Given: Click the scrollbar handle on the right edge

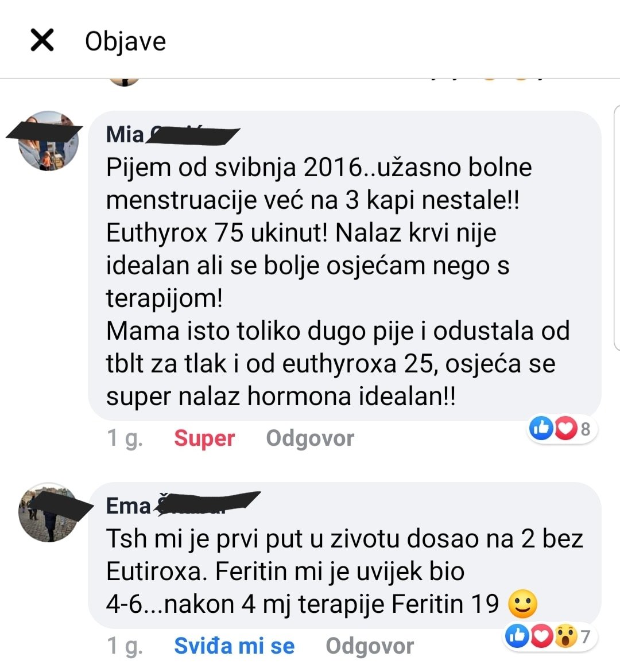Looking at the screenshot, I should coord(617,228).
